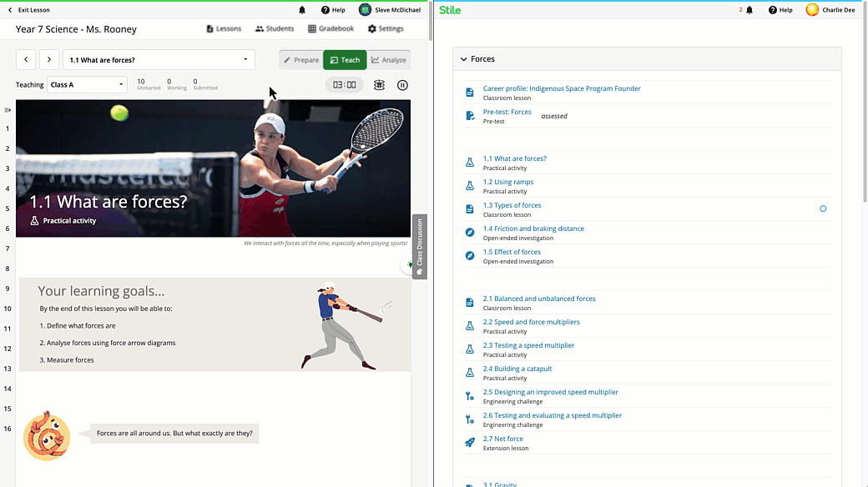Open Charlie Dee profile avatar
Screen dimensions: 868x487
812,10
